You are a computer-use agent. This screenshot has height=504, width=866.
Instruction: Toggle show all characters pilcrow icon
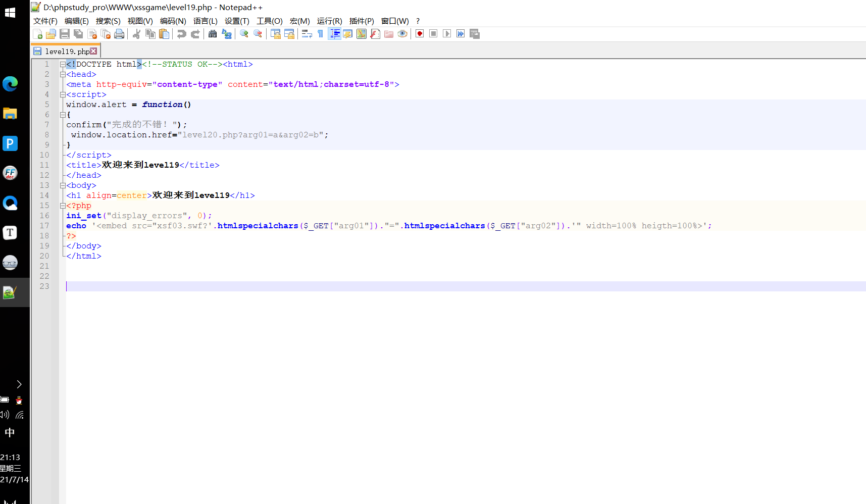[320, 34]
